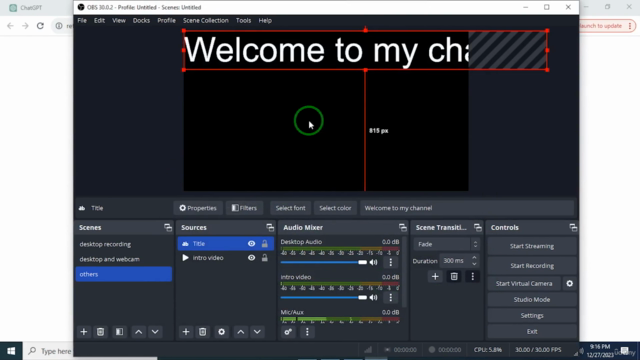
Task: Remove scene transition with the trash icon
Action: [454, 276]
